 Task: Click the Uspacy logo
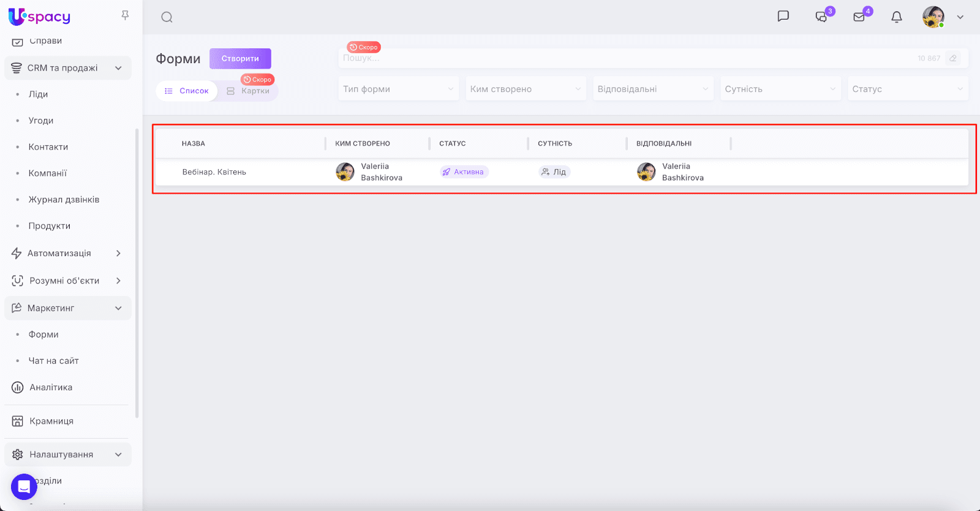tap(39, 17)
